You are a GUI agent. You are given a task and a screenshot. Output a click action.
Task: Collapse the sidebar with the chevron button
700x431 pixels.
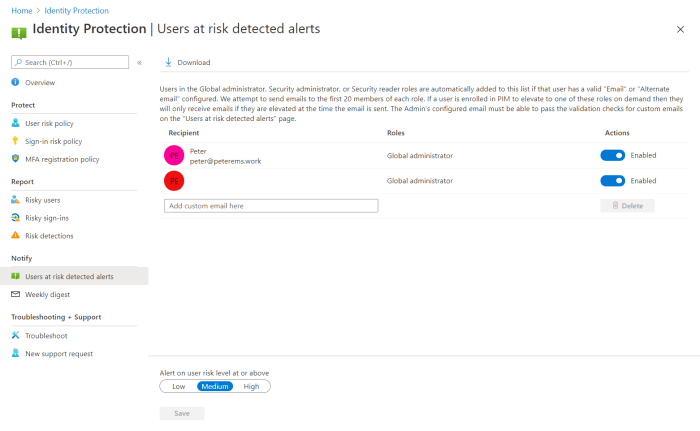tap(139, 62)
